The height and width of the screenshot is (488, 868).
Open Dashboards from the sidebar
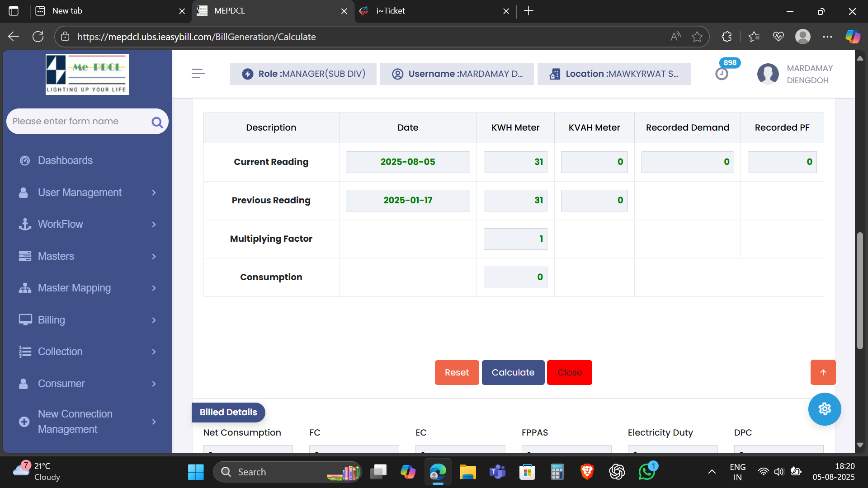coord(65,160)
